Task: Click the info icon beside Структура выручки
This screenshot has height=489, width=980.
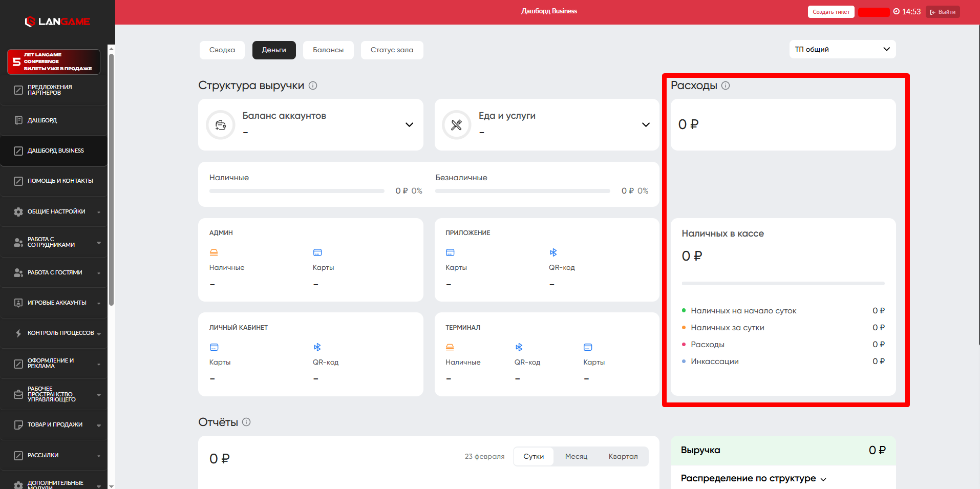Action: click(x=313, y=86)
